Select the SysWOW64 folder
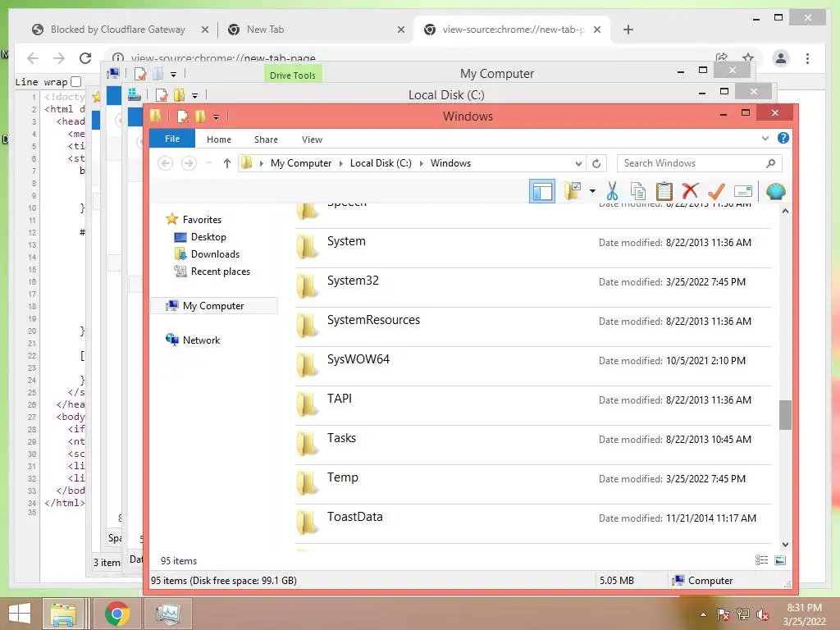The width and height of the screenshot is (840, 630). pyautogui.click(x=533, y=366)
